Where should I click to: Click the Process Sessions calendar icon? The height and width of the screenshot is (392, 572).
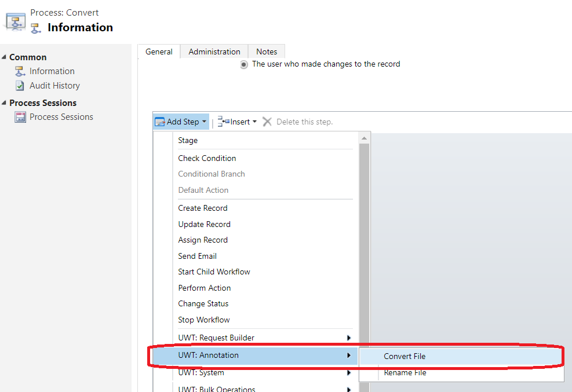click(20, 117)
